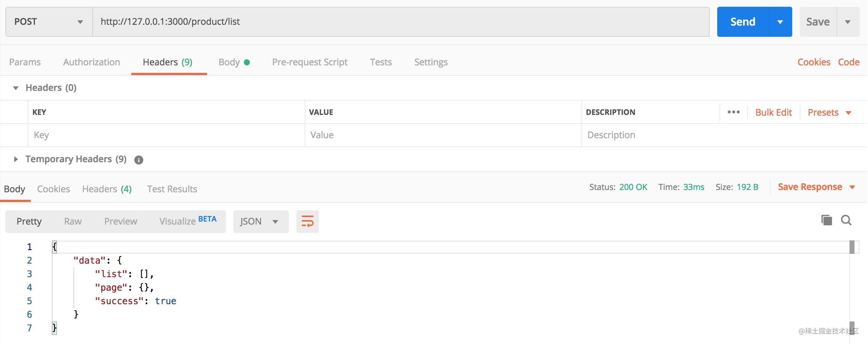Click the "192 B" size value
The height and width of the screenshot is (344, 868).
(x=747, y=187)
